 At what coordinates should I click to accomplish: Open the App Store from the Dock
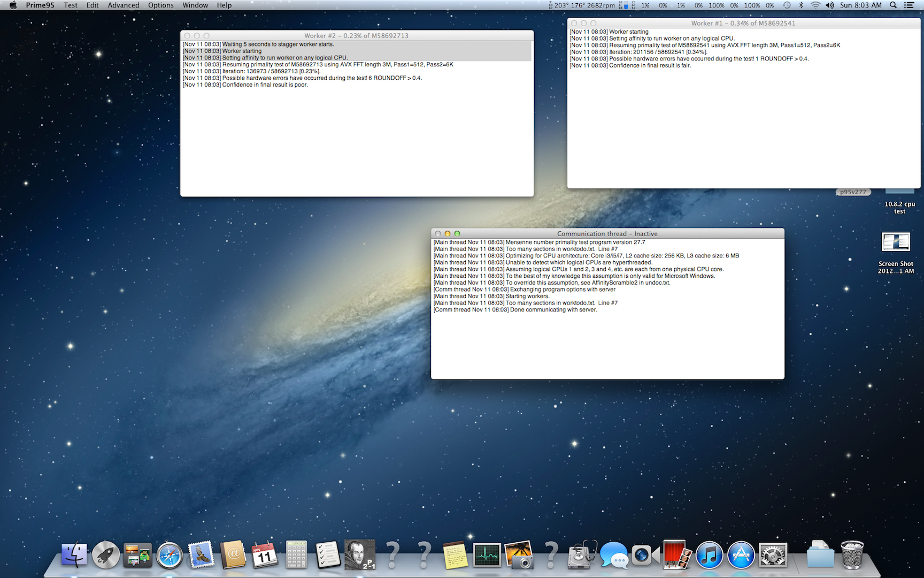pyautogui.click(x=741, y=555)
